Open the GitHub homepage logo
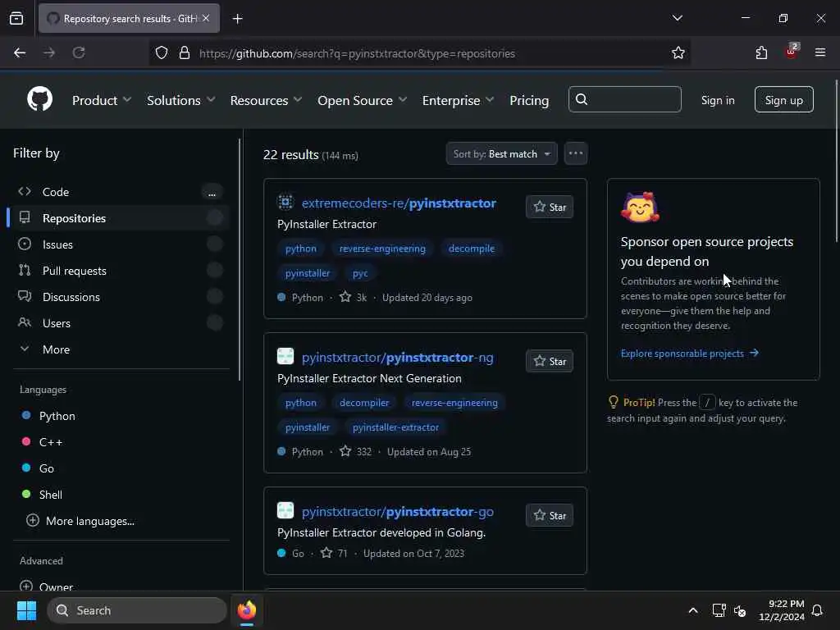 pos(39,99)
